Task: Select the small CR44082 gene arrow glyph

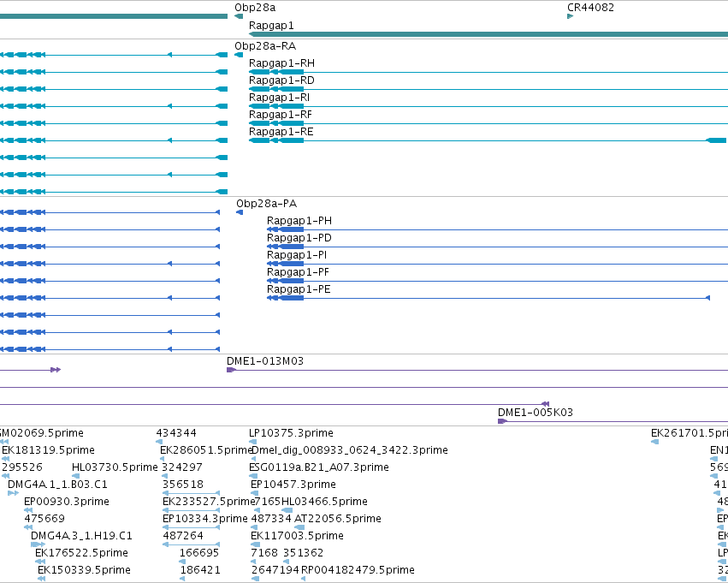Action: click(x=570, y=16)
